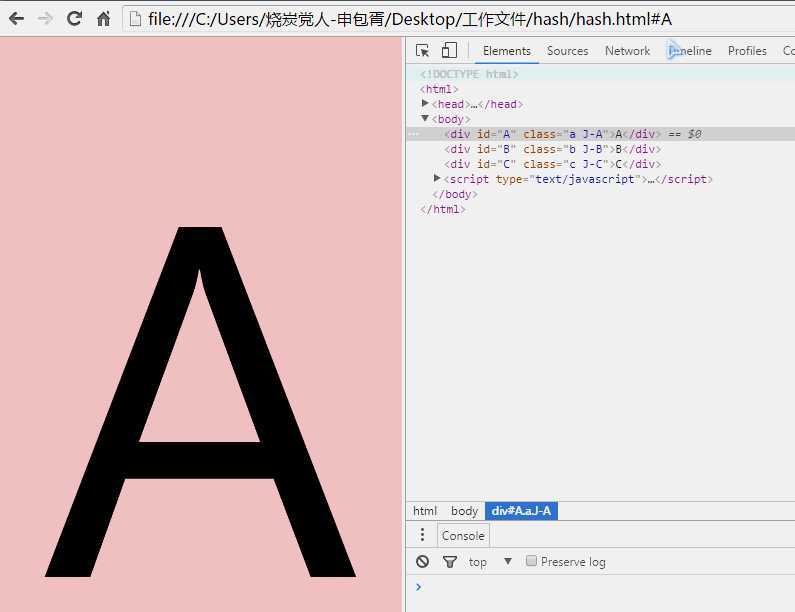Open the console drawer three-dot menu
This screenshot has height=612, width=795.
(422, 535)
